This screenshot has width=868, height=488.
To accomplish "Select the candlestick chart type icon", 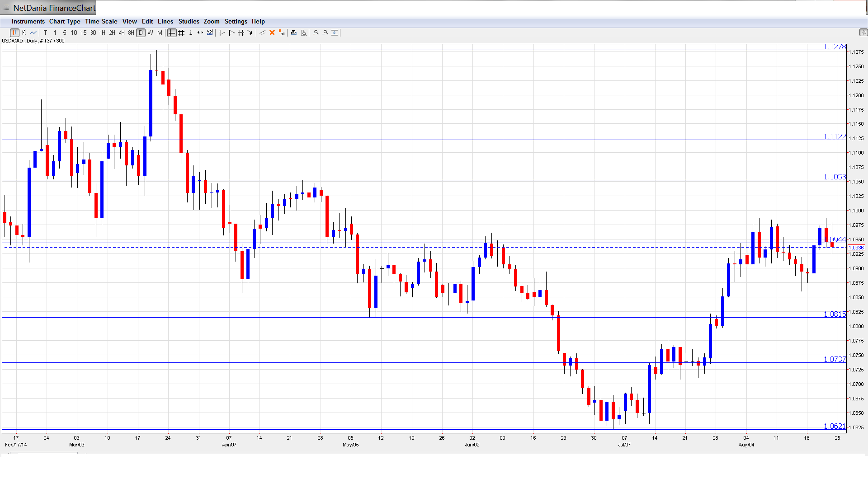I will pyautogui.click(x=14, y=33).
